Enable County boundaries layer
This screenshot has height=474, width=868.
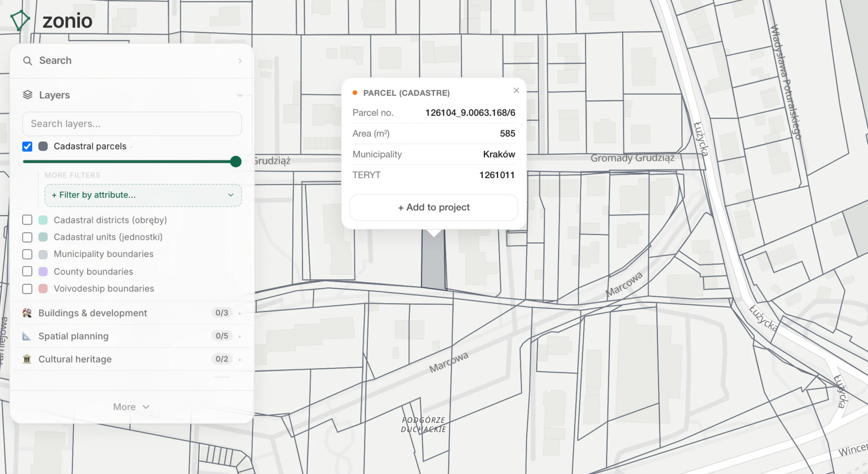pyautogui.click(x=27, y=271)
